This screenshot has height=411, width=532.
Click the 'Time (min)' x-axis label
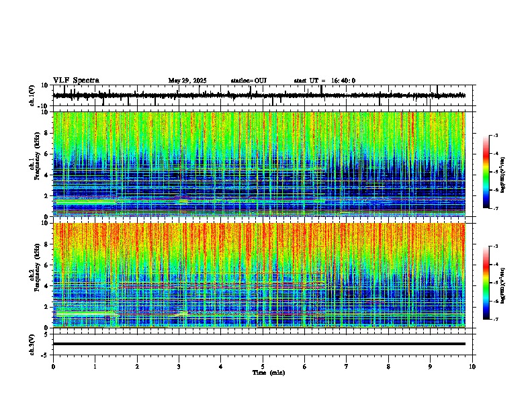[269, 373]
